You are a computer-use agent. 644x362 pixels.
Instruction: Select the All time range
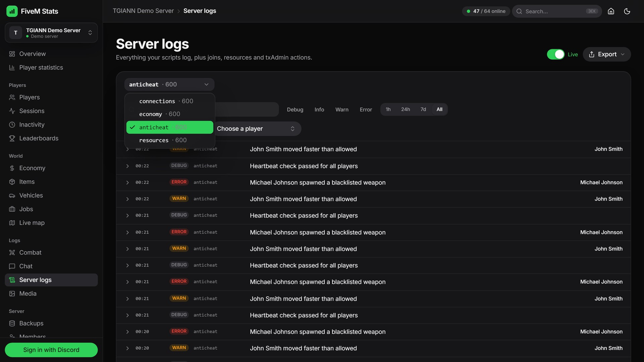[x=439, y=110]
